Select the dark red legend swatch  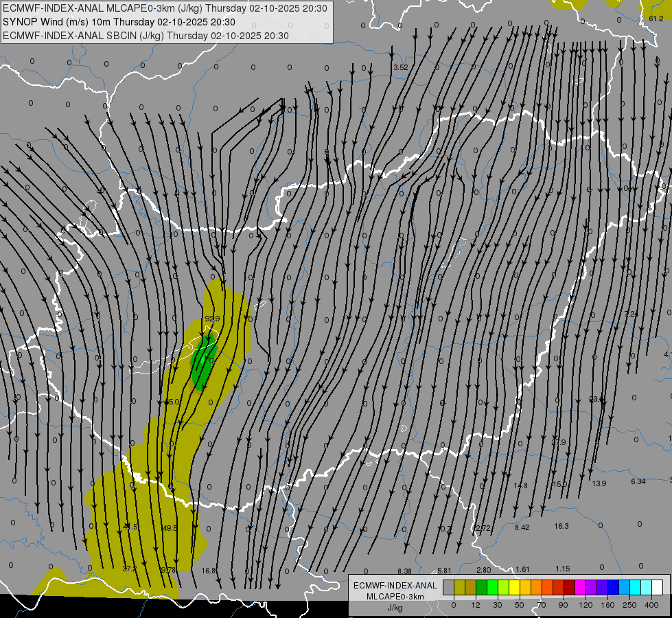tap(569, 587)
